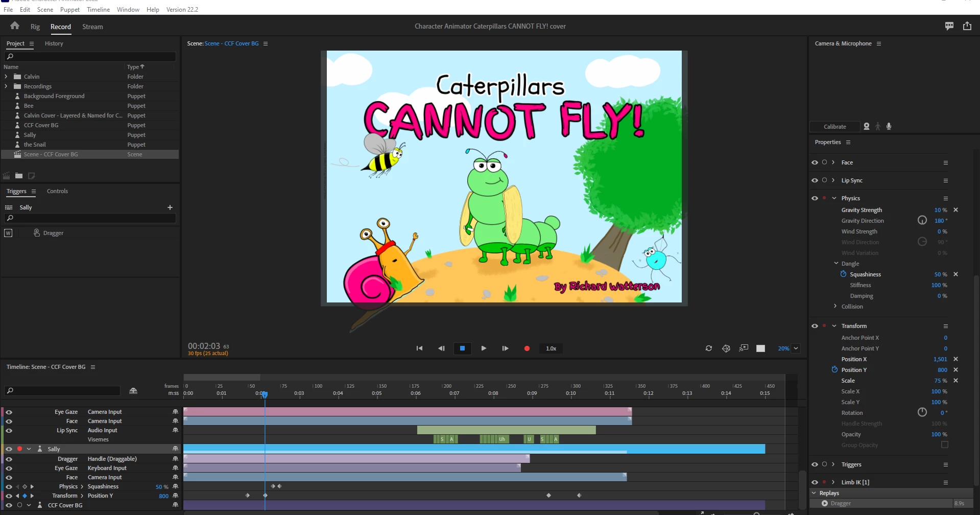Toggle Lip Sync behavior eye in Properties
Screen dimensions: 980x515
815,180
